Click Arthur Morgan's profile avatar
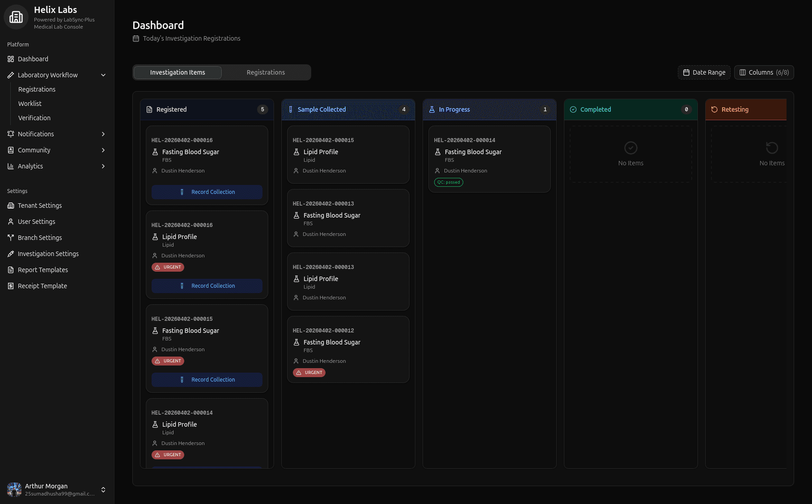The image size is (812, 504). click(14, 490)
